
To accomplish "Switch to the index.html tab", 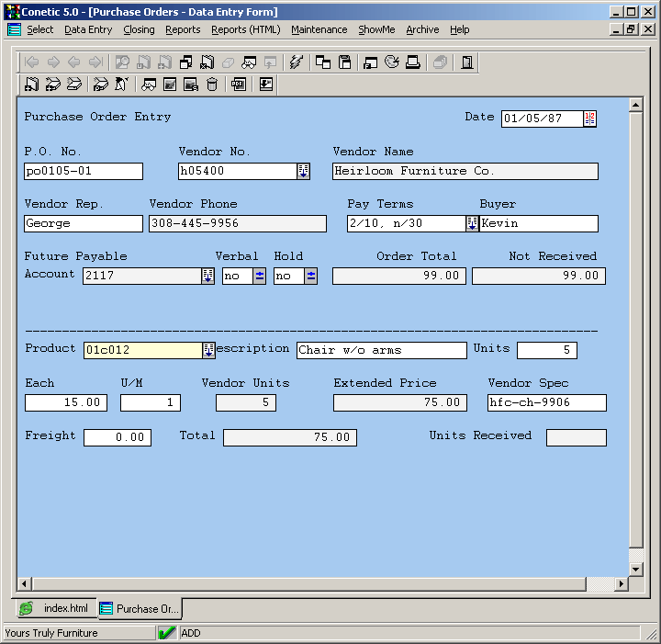I will point(56,608).
